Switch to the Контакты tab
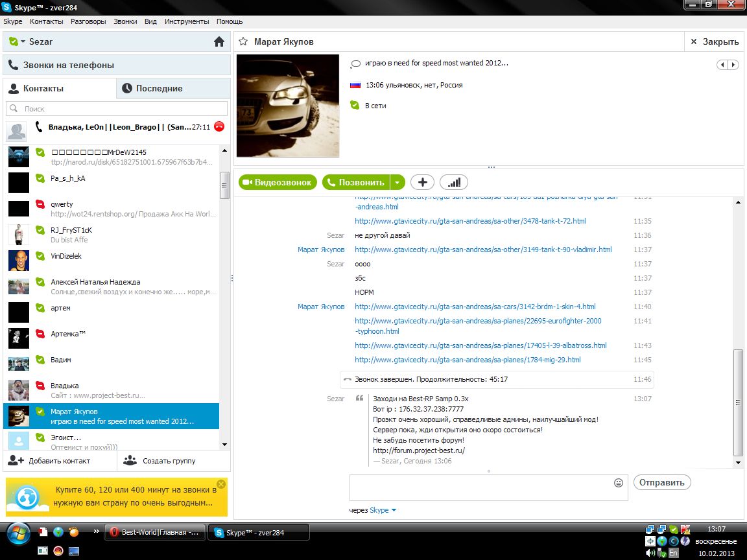The height and width of the screenshot is (560, 747). coord(60,88)
